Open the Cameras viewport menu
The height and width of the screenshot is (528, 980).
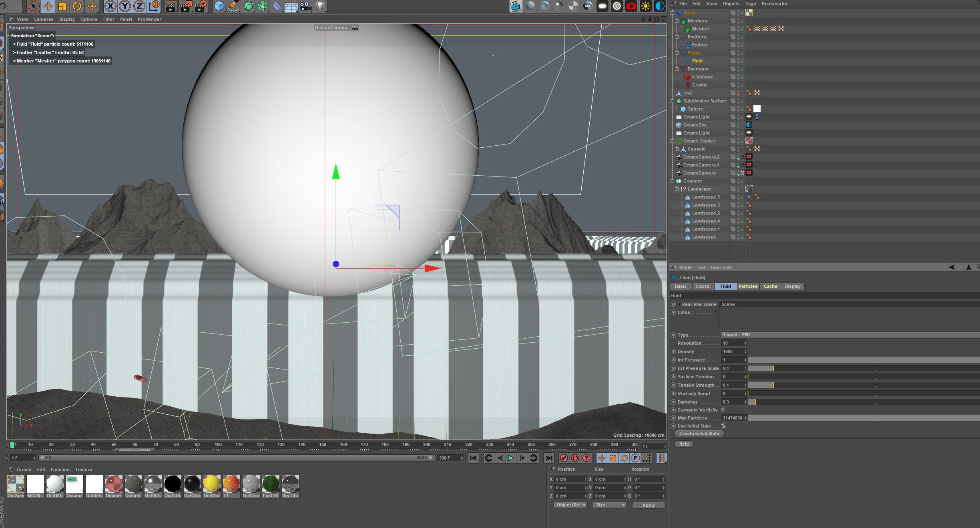click(43, 19)
